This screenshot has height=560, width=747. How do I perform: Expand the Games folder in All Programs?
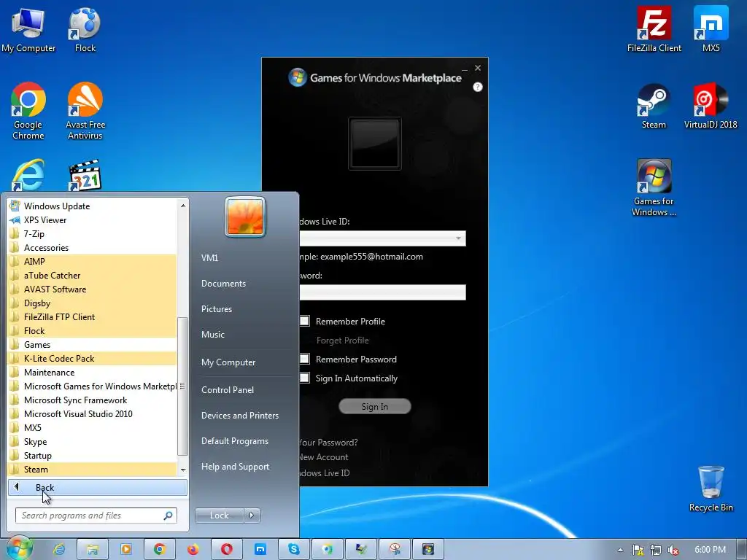[93, 345]
